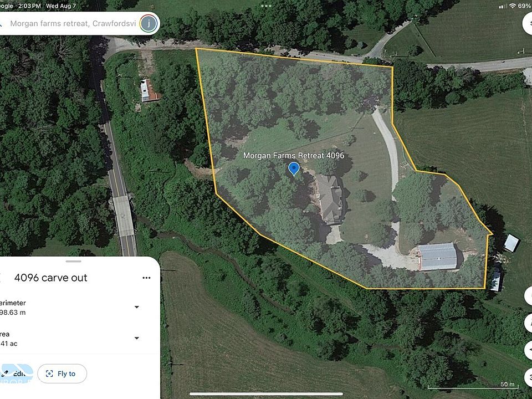
Task: Tap the top round button in the right-edge stack
Action: coord(528,295)
